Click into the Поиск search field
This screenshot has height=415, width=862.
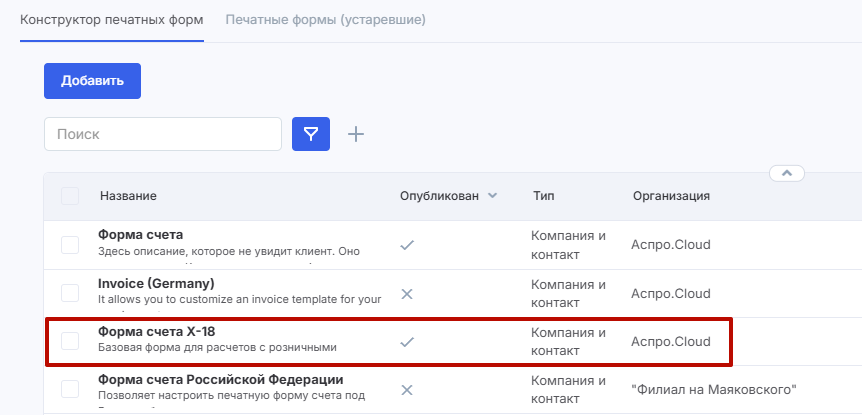[163, 134]
